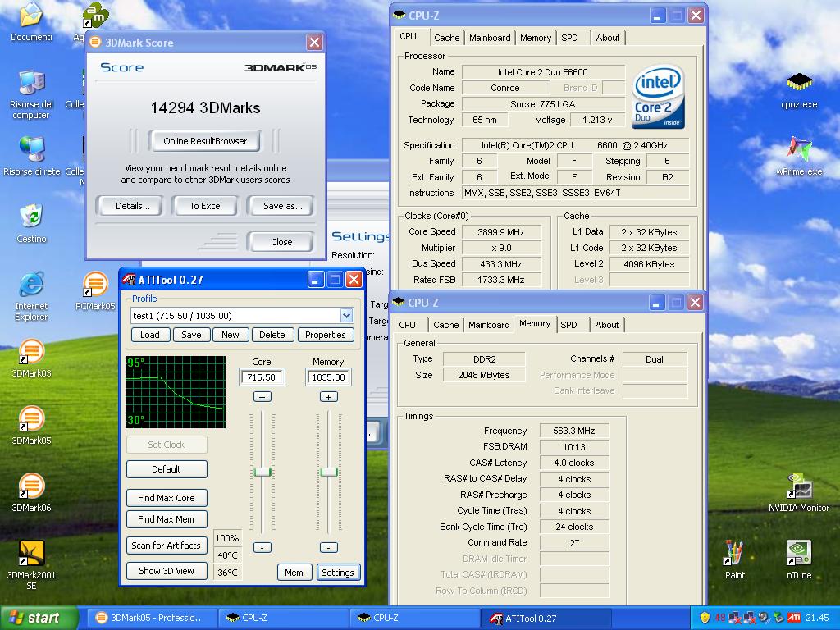
Task: Click the Save as... button
Action: coord(282,206)
